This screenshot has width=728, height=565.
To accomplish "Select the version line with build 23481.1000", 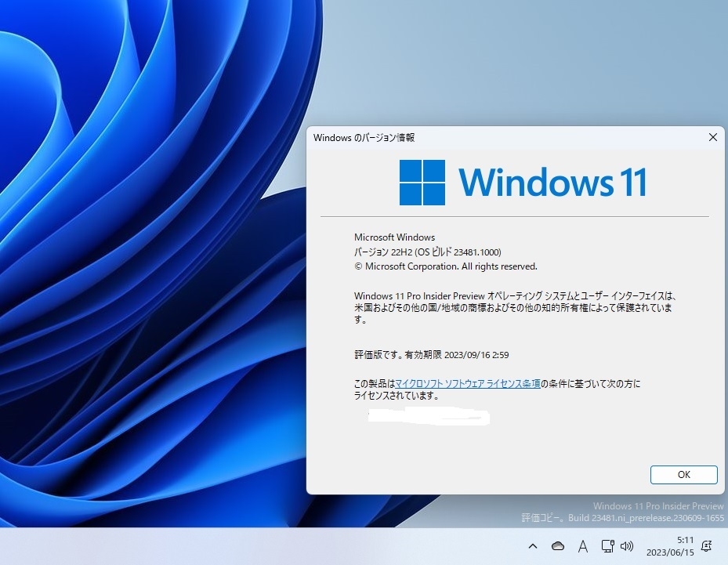I will point(428,252).
